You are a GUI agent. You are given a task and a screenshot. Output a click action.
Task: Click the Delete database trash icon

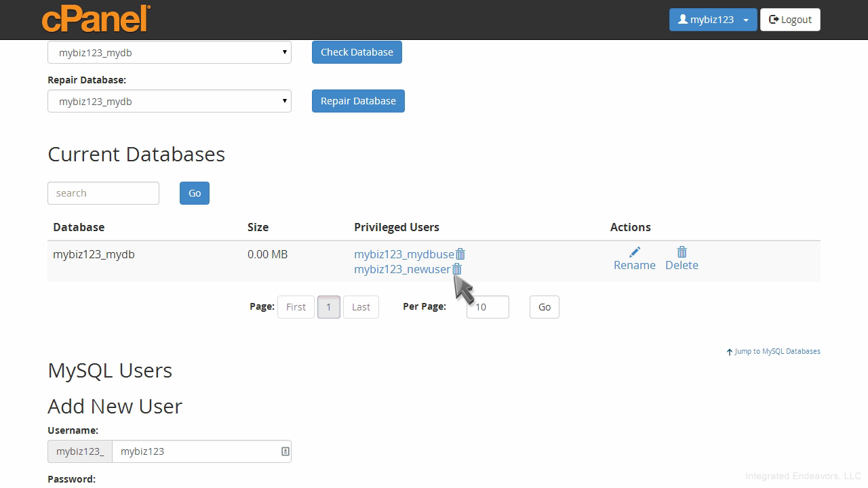point(682,252)
